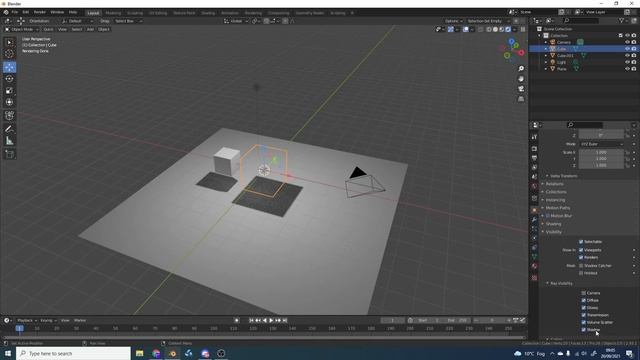Open the Object Mode dropdown

click(22, 29)
